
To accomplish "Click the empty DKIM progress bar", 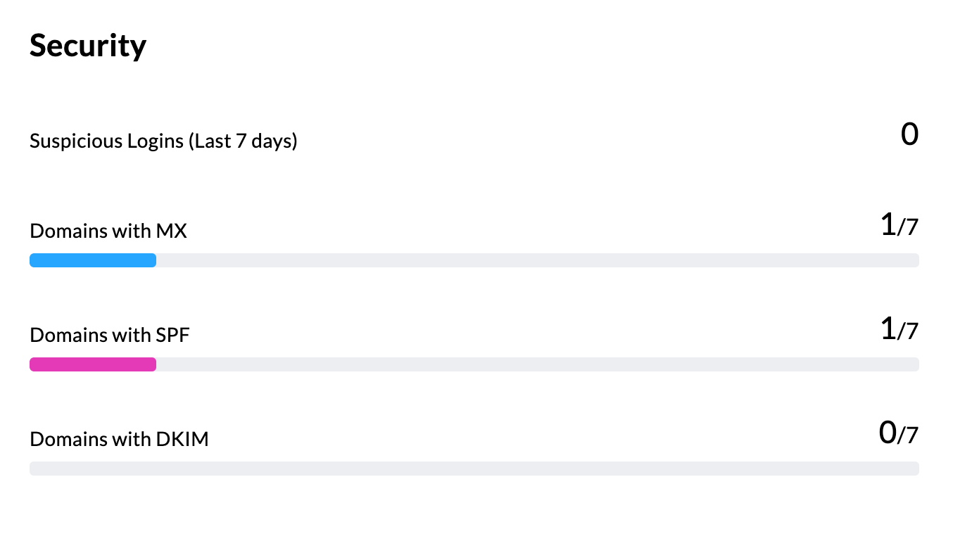I will 474,469.
